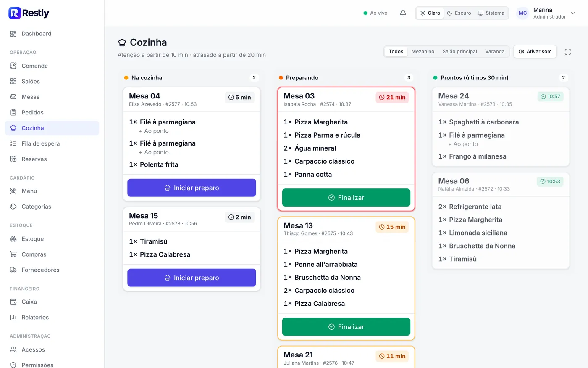Switch theme to Escuro
The image size is (588, 368).
[x=459, y=13]
